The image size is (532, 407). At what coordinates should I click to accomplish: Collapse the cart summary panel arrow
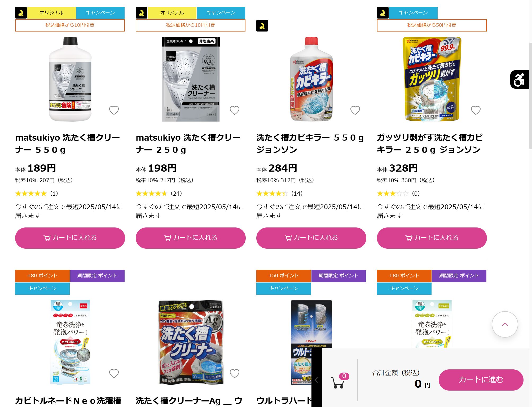317,380
